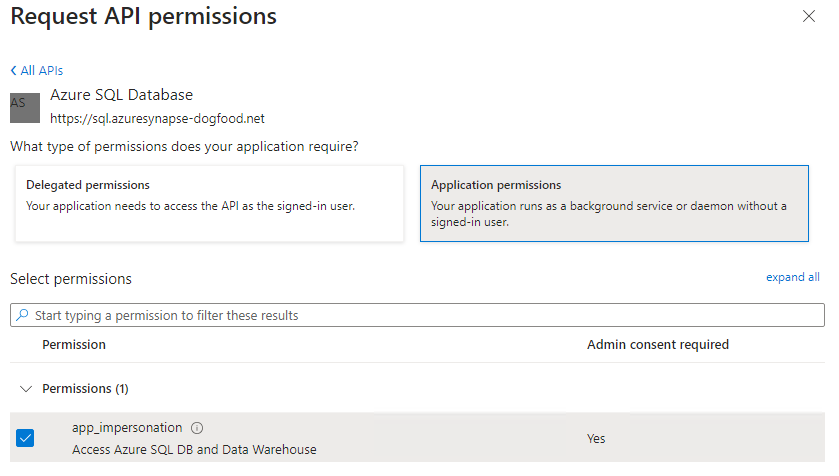Click the Permission column header

pyautogui.click(x=74, y=345)
